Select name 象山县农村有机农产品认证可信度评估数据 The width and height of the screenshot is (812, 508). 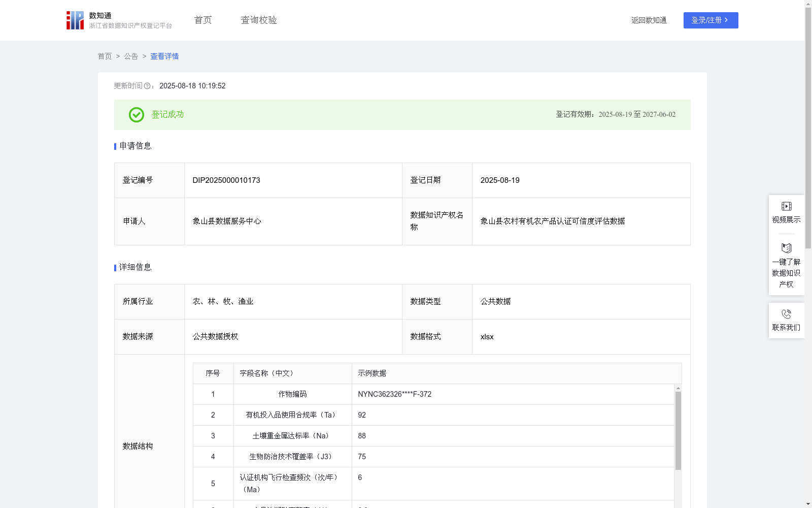[x=553, y=221]
